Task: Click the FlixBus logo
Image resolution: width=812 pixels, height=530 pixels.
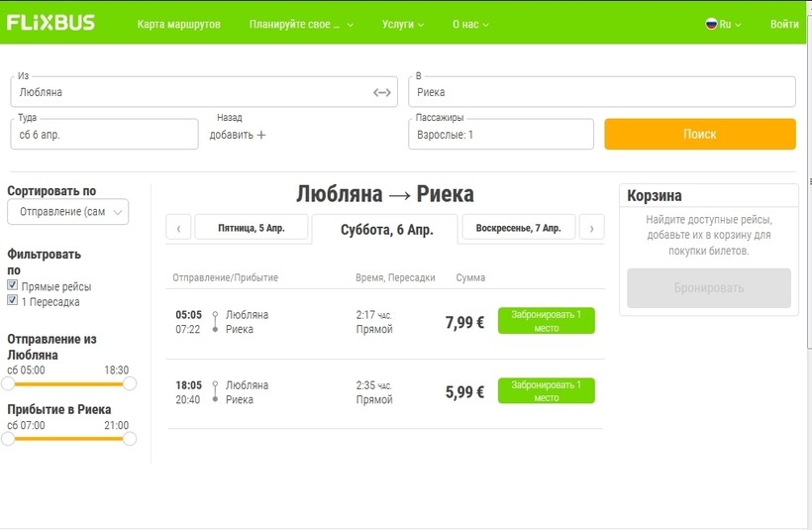Action: tap(51, 23)
